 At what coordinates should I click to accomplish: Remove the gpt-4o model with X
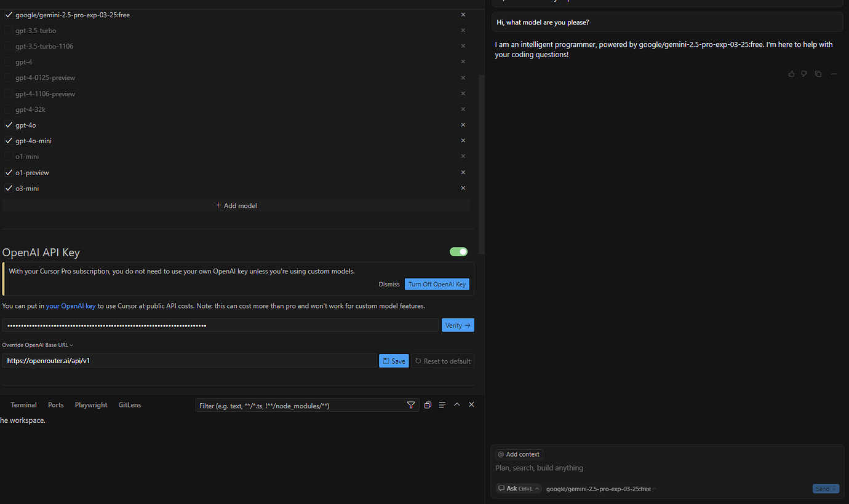pyautogui.click(x=463, y=125)
